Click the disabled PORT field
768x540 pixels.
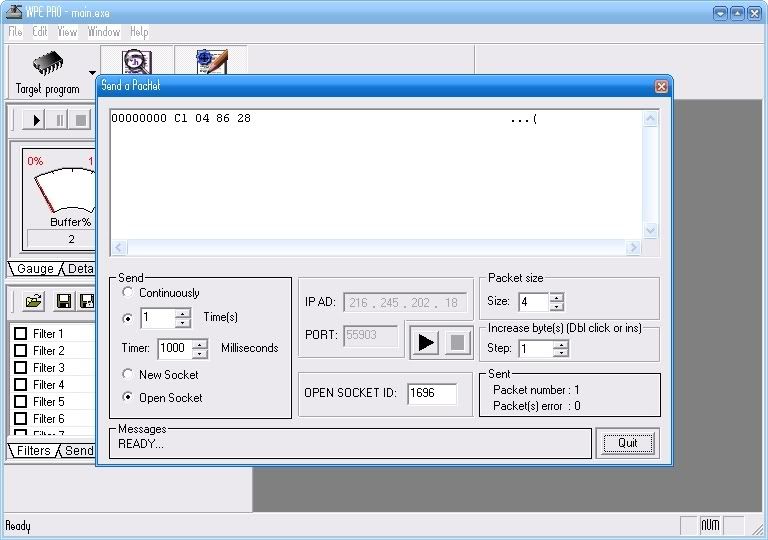(x=370, y=336)
